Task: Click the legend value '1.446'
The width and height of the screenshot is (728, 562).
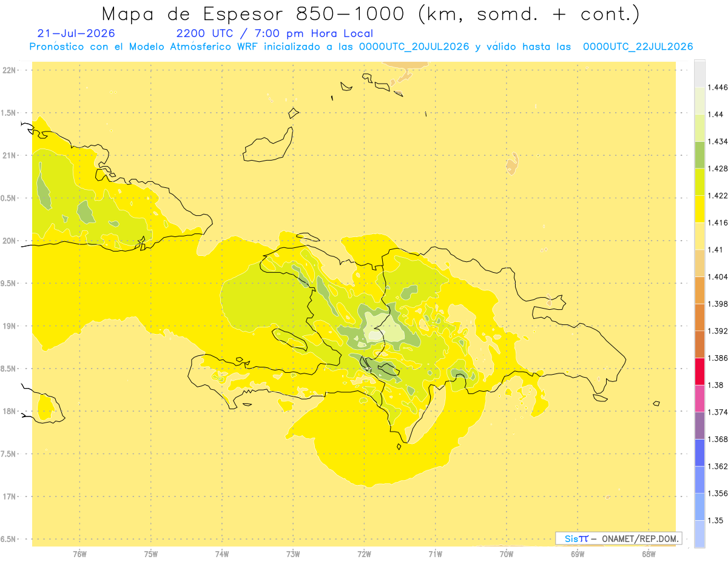Action: (718, 87)
